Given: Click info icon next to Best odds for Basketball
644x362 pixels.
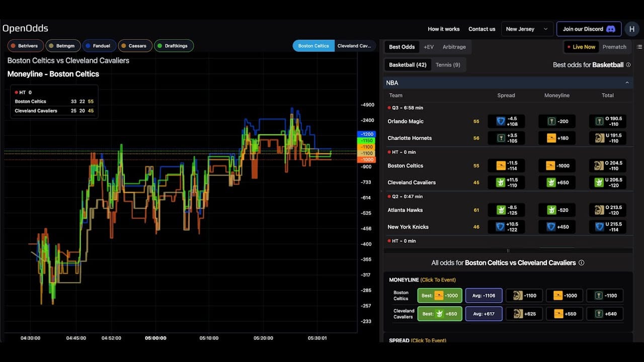Looking at the screenshot, I should [628, 65].
